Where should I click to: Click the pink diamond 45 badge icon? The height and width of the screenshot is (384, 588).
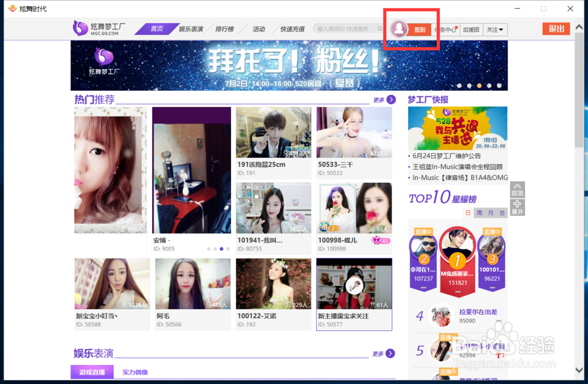click(380, 241)
